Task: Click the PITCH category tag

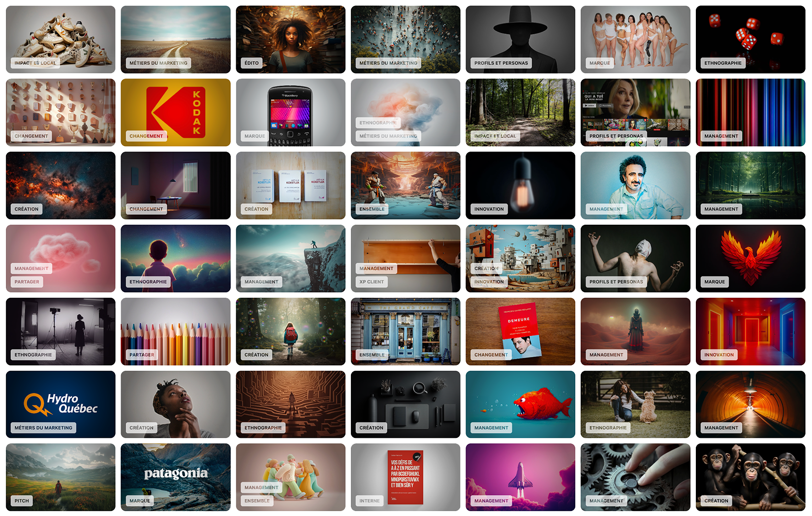Action: pos(22,501)
